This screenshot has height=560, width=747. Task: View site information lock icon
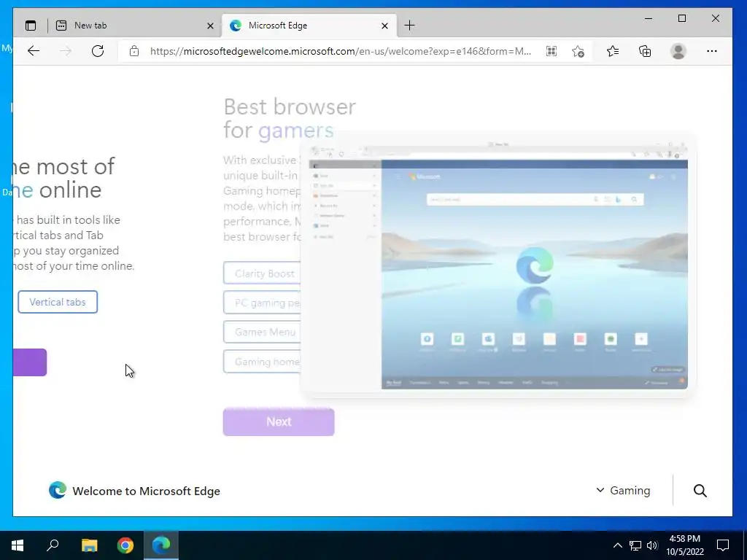(134, 51)
